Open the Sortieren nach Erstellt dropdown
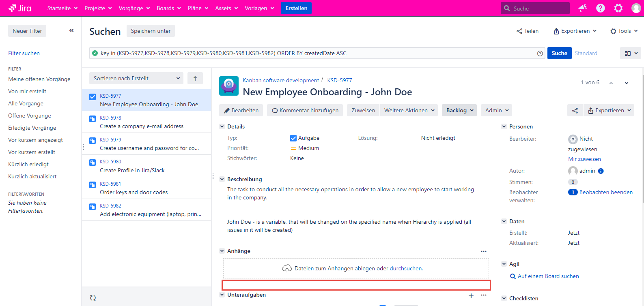This screenshot has height=306, width=644. tap(136, 79)
